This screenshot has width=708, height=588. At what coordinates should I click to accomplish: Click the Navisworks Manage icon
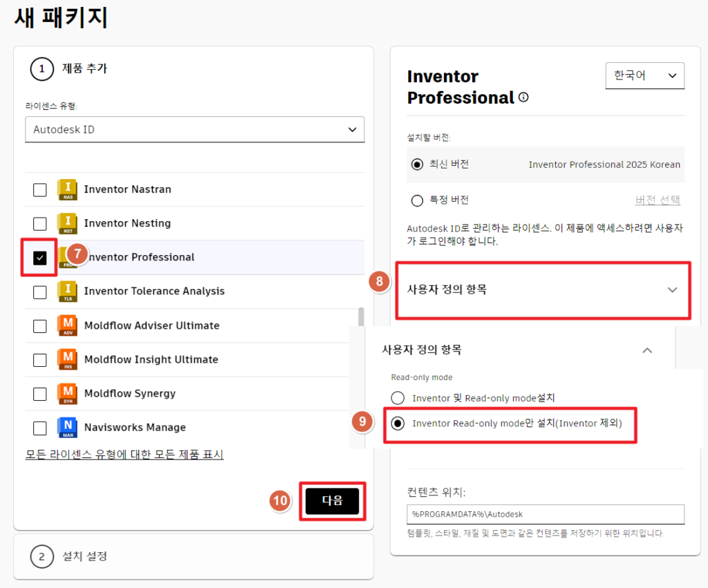[67, 427]
